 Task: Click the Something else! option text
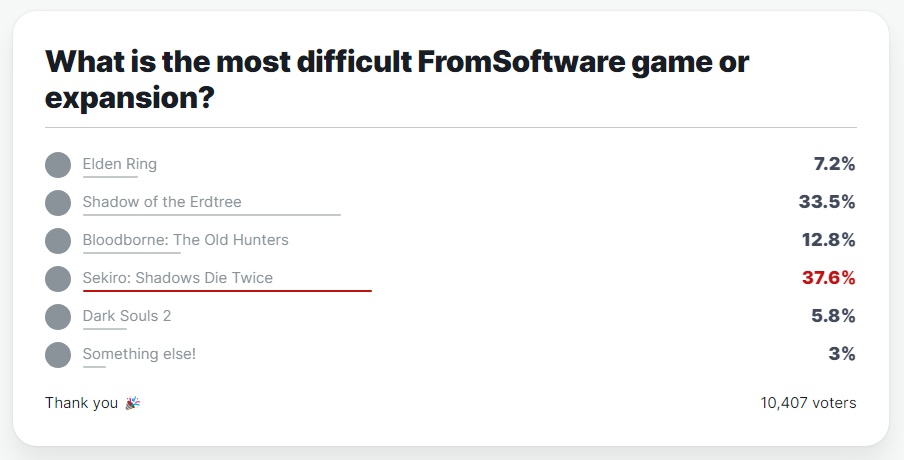pyautogui.click(x=140, y=354)
